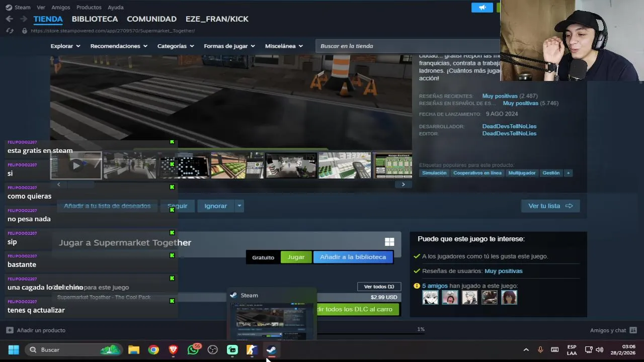
Task: Open the Steam menu
Action: [22, 8]
